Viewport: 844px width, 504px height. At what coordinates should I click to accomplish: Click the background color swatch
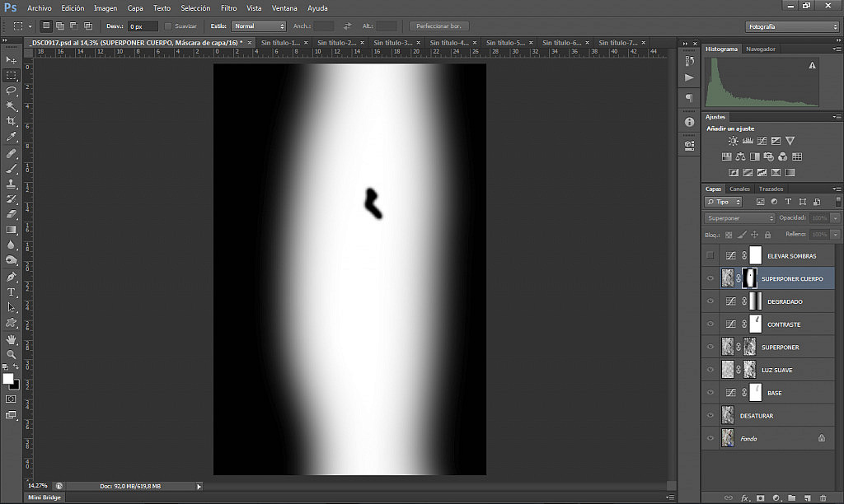16,385
